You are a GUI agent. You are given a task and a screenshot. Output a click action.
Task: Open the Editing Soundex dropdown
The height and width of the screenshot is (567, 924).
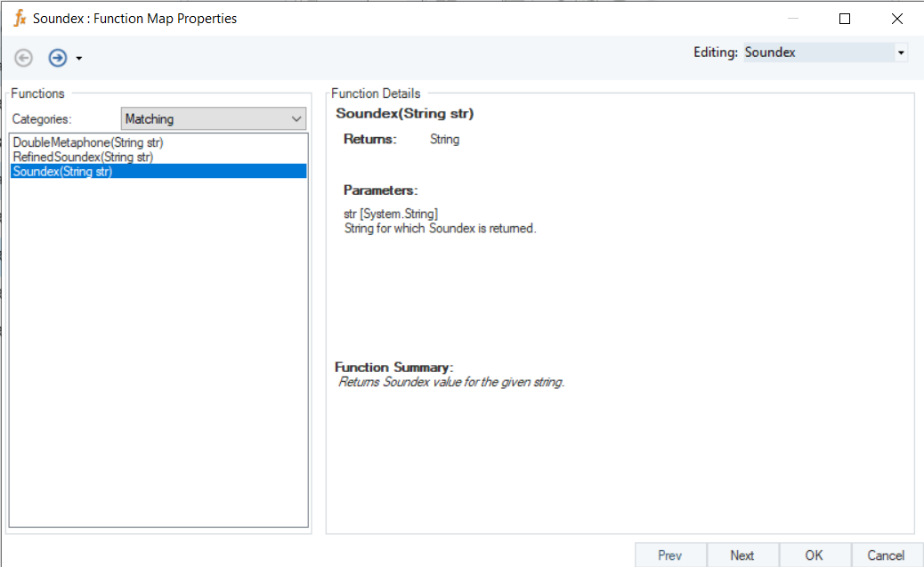click(x=901, y=53)
